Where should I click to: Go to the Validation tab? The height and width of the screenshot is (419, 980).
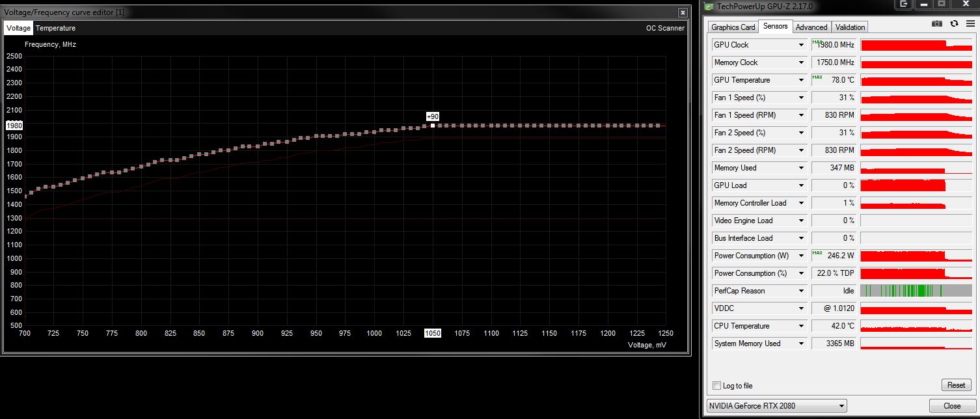coord(850,27)
